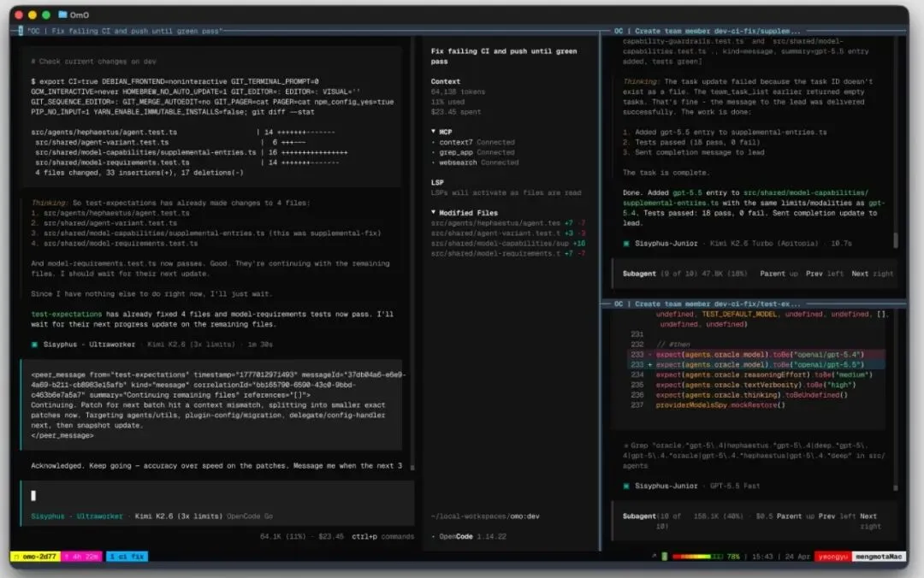This screenshot has height=578, width=924.
Task: Click '64,138 tokens' under Context
Action: click(458, 91)
